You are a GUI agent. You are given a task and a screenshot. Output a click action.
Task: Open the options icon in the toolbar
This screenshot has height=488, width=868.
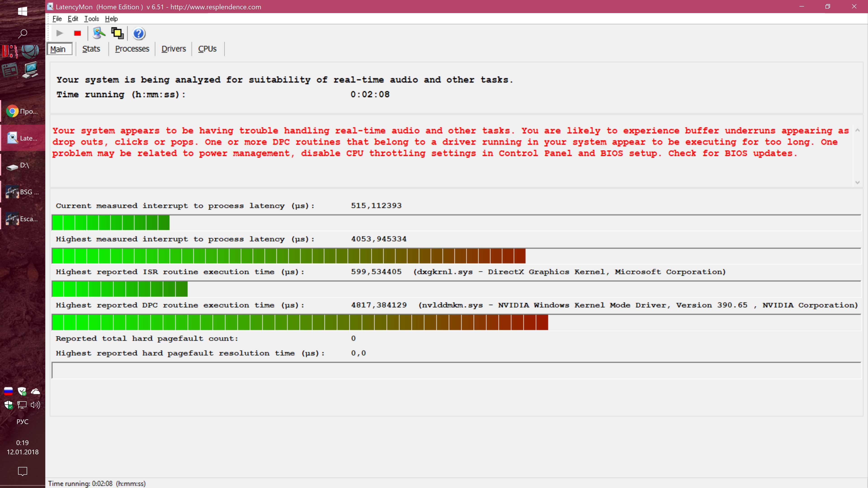pos(99,33)
